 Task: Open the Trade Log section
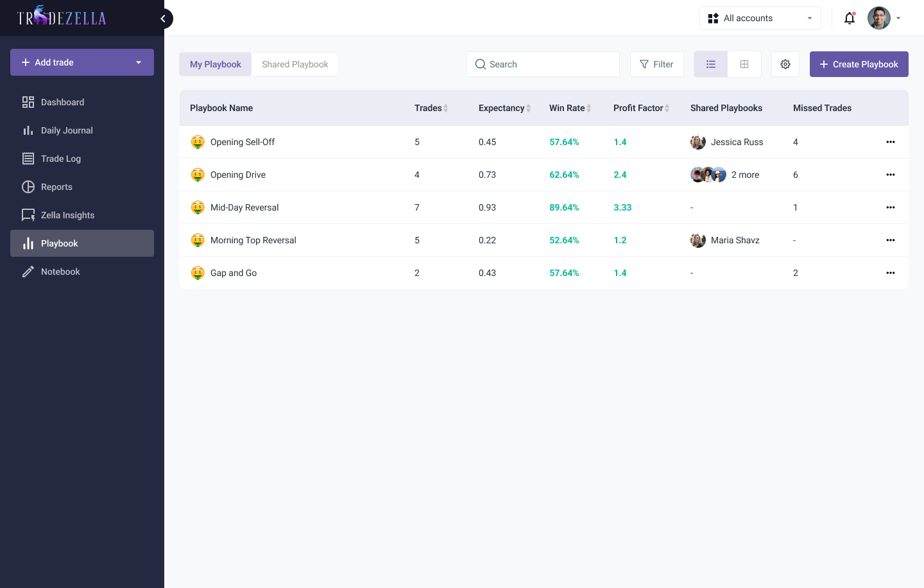[x=61, y=158]
